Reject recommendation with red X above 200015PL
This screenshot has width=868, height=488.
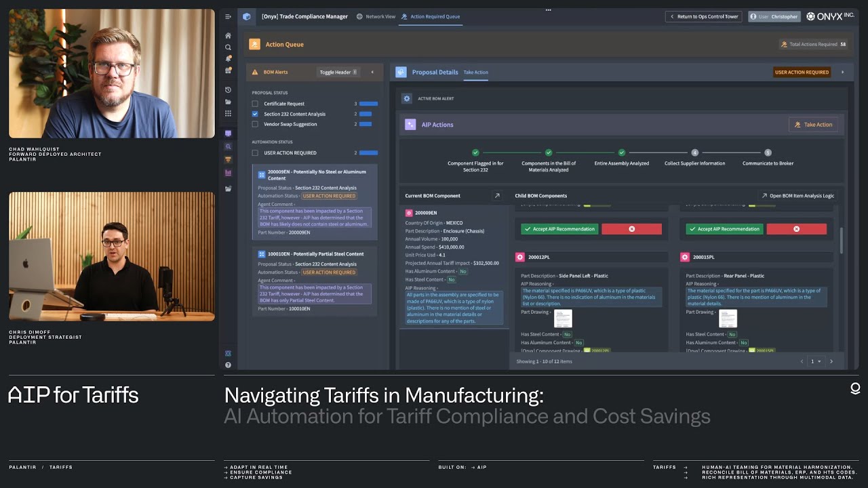coord(796,229)
